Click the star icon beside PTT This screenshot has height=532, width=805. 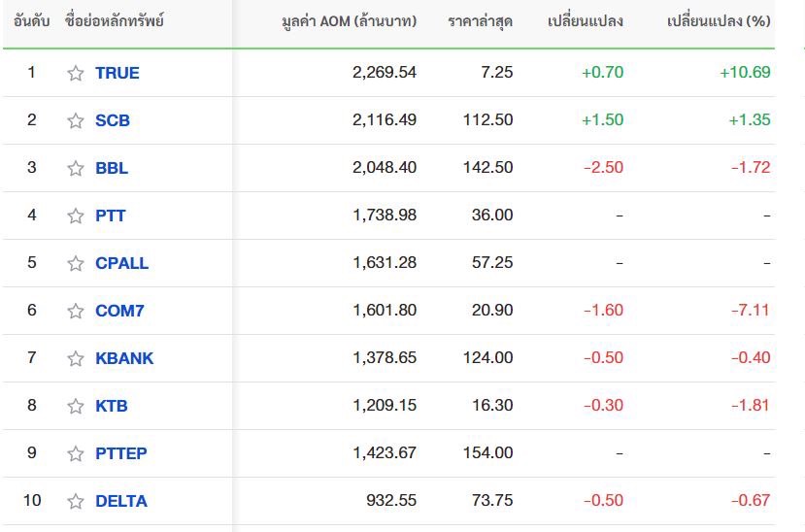[x=76, y=216]
